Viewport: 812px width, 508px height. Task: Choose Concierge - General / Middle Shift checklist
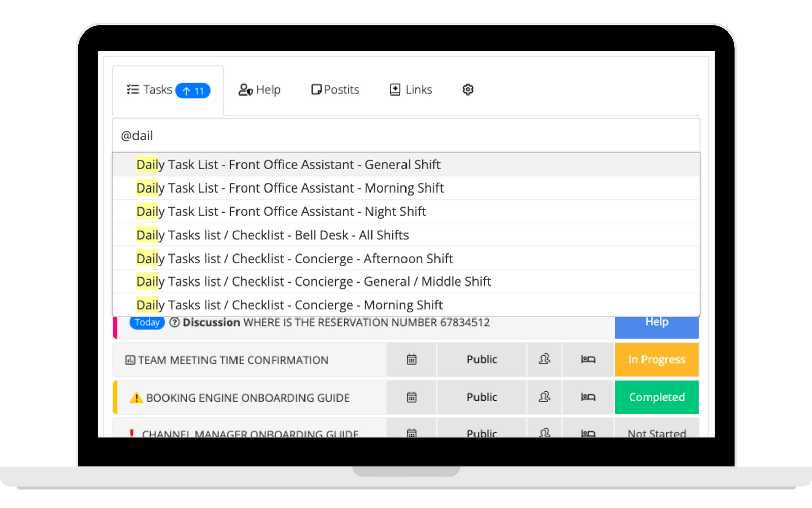coord(406,281)
